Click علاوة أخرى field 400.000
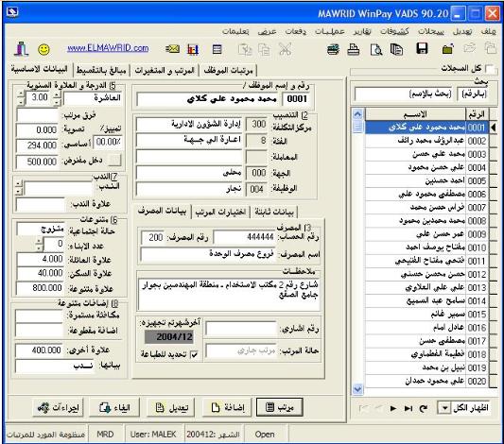504x444 pixels. click(39, 350)
